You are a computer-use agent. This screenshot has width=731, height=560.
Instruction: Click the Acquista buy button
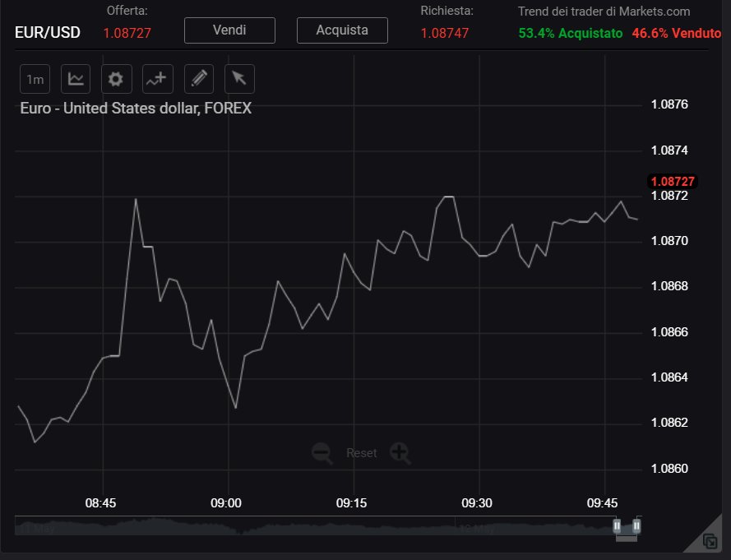(x=342, y=30)
